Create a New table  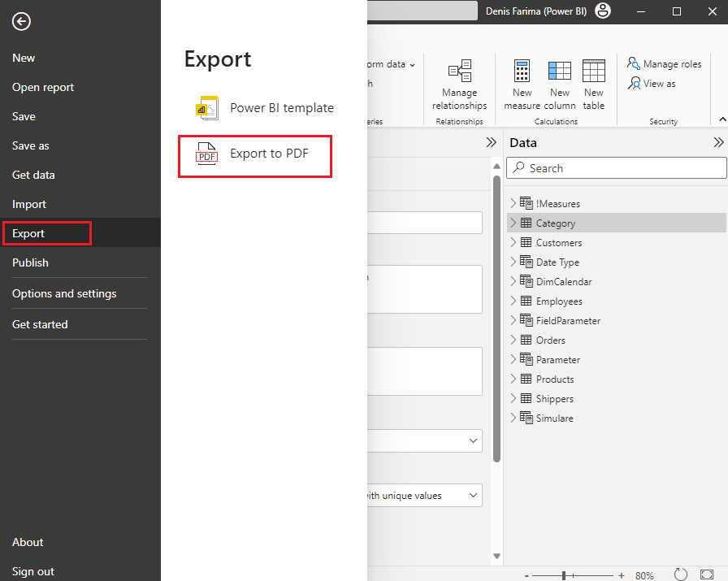(x=594, y=85)
